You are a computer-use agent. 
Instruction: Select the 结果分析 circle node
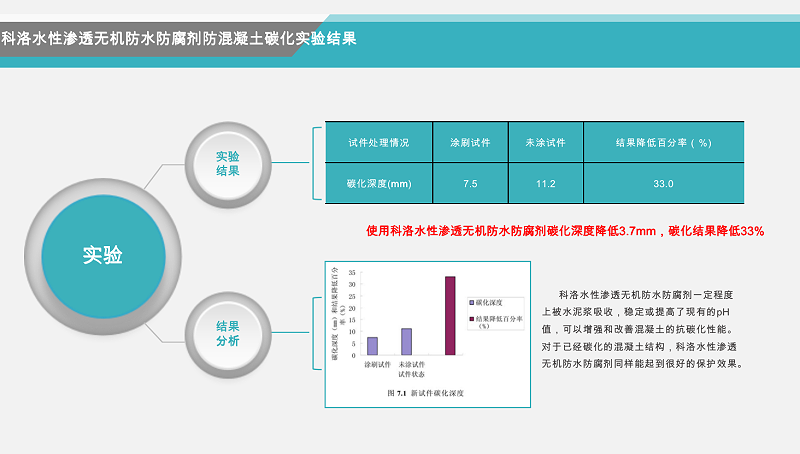228,333
